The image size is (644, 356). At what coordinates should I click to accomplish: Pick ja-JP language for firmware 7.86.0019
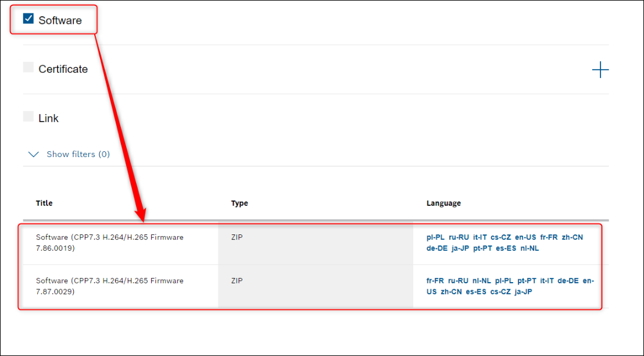(460, 248)
